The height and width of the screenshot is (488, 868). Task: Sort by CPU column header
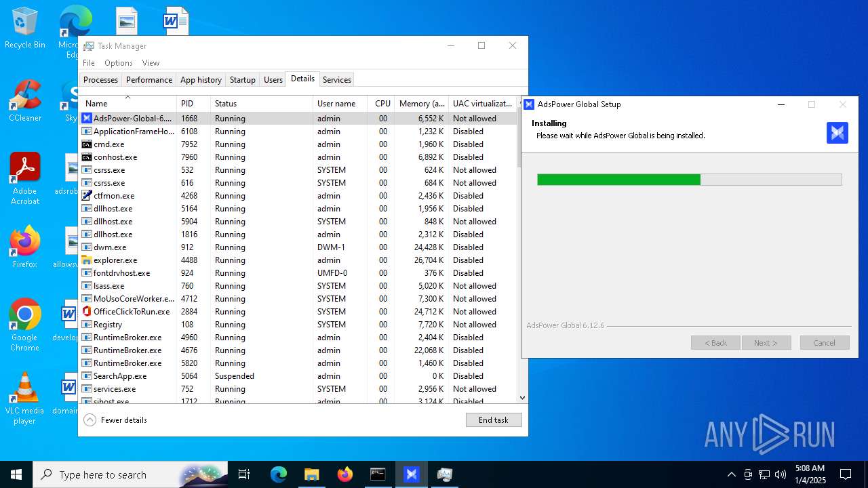[382, 104]
